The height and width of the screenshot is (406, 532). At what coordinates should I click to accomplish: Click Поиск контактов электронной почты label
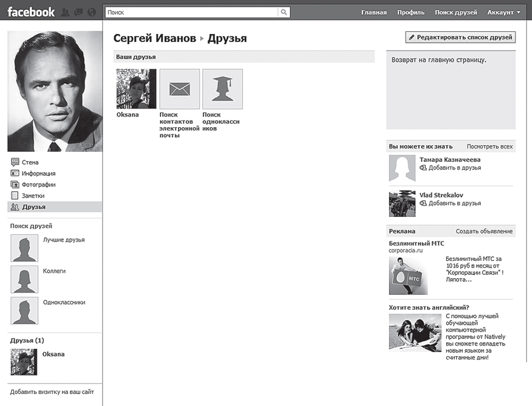tap(179, 124)
